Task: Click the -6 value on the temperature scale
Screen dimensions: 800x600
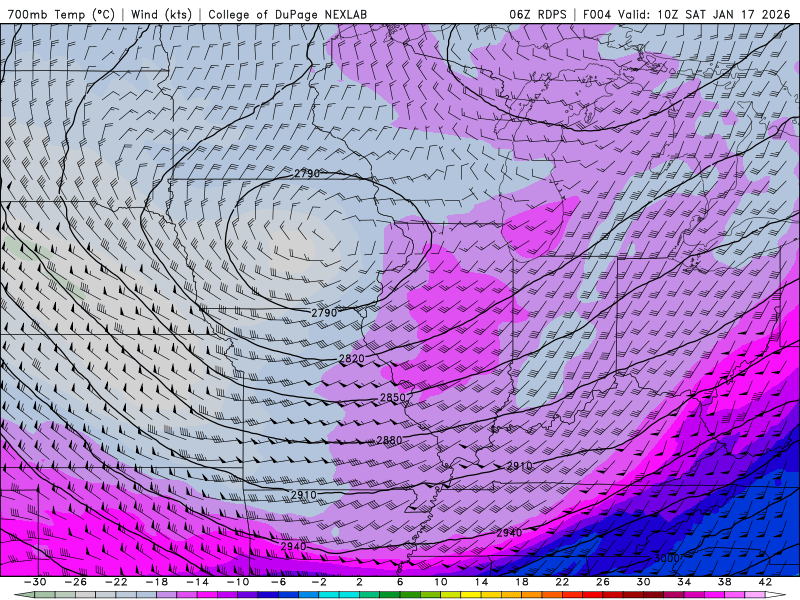Action: click(279, 582)
